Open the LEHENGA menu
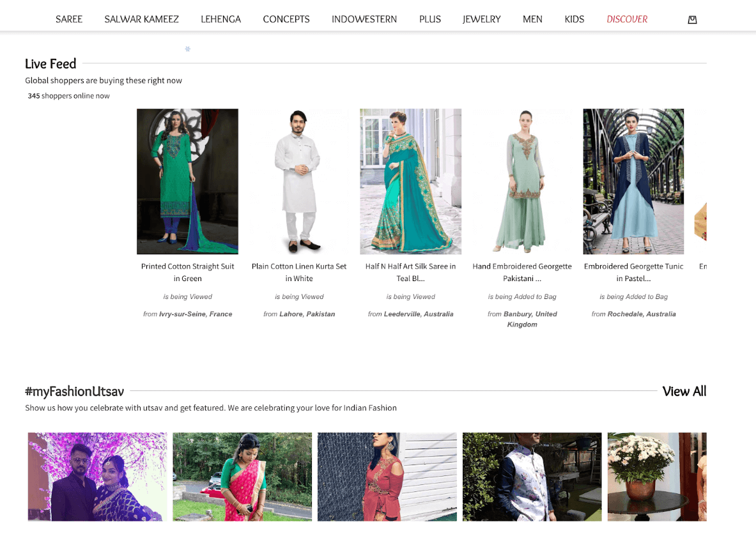 point(221,19)
